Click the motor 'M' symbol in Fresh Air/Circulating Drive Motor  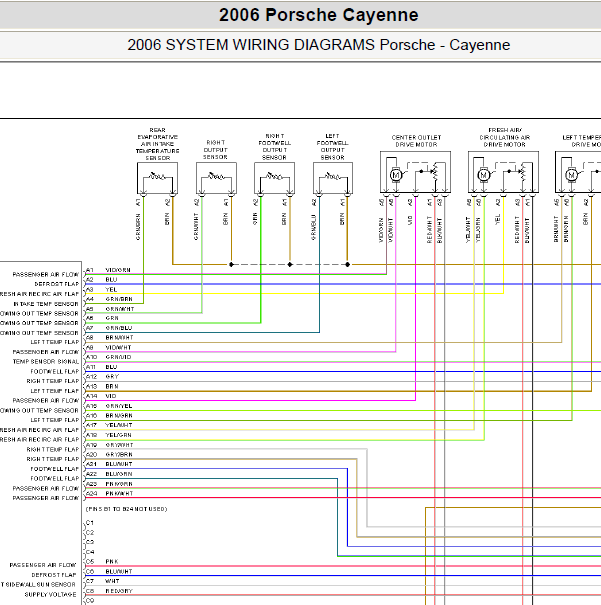click(484, 175)
